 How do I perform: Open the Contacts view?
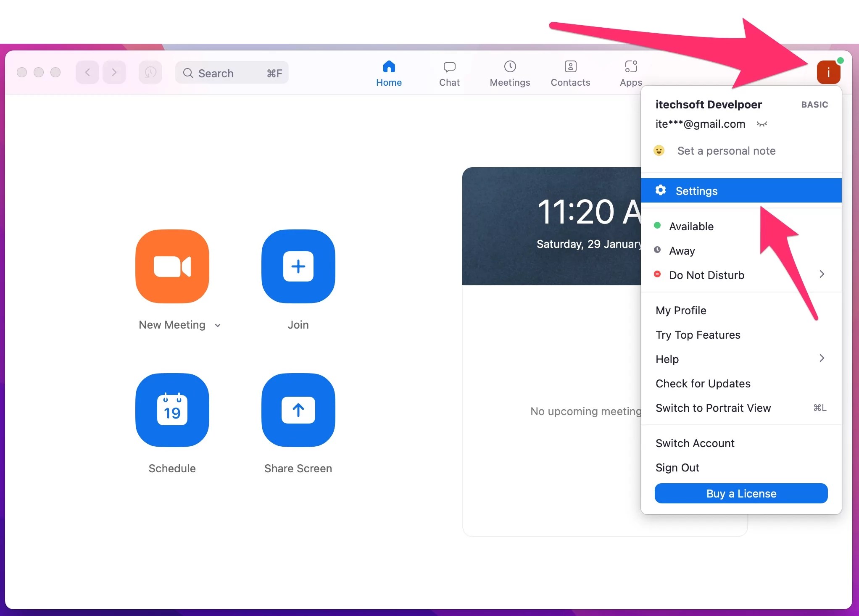tap(570, 73)
